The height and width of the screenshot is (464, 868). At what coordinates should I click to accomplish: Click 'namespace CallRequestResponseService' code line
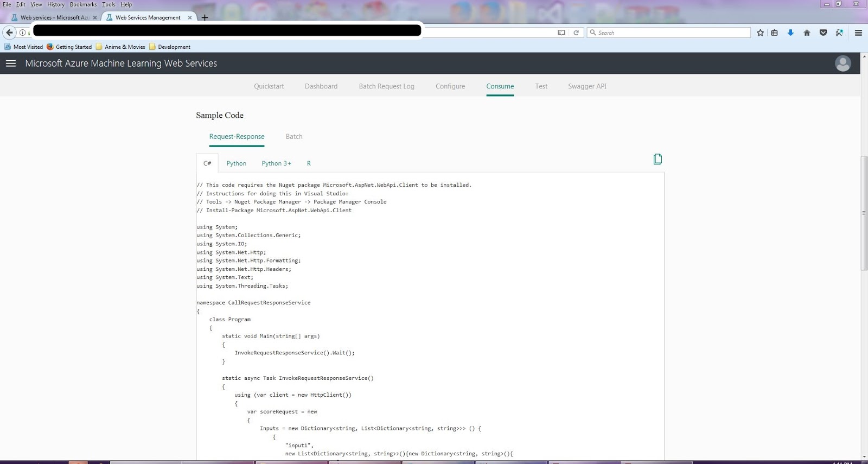pos(253,303)
